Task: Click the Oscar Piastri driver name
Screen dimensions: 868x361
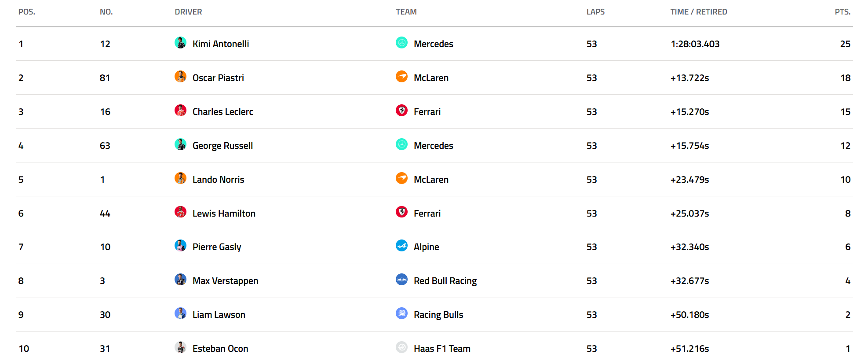Action: 218,78
